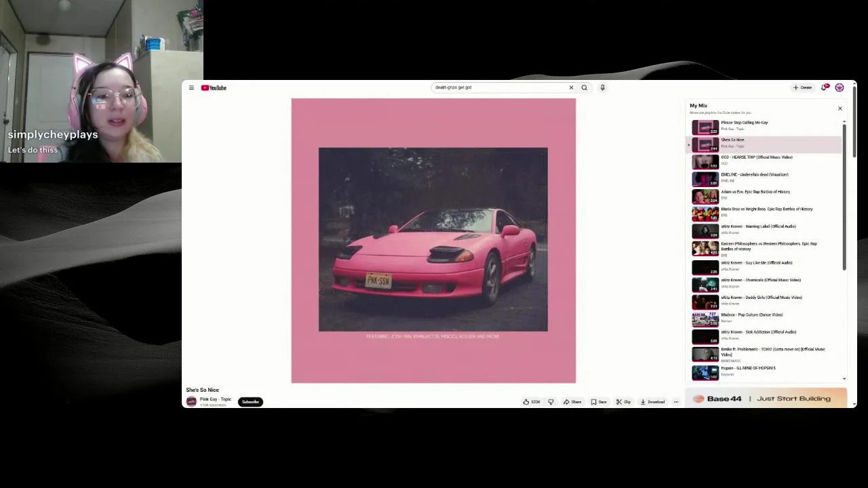Play 'Please Stop Calling Me Gay' from playlist

tap(765, 126)
